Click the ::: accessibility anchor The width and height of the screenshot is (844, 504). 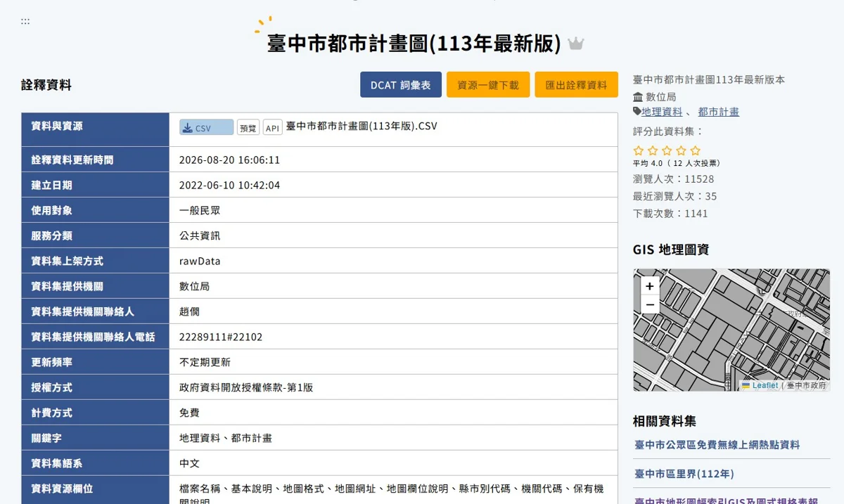pyautogui.click(x=25, y=21)
